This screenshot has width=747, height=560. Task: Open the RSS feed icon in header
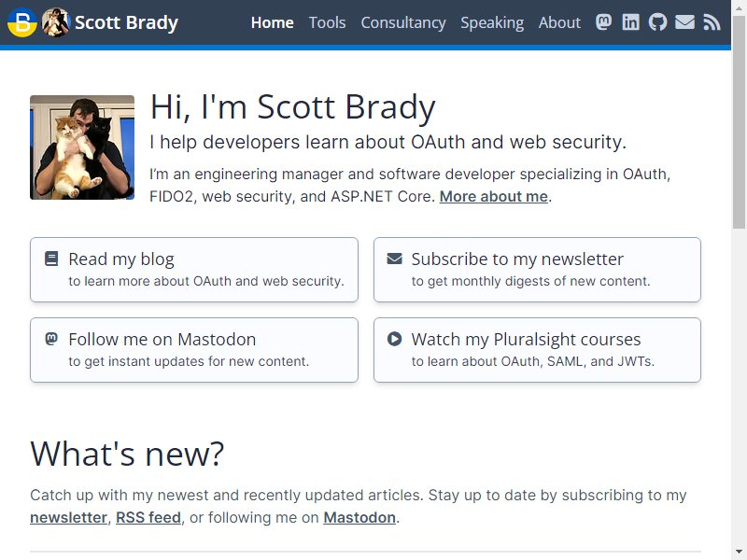pyautogui.click(x=712, y=21)
